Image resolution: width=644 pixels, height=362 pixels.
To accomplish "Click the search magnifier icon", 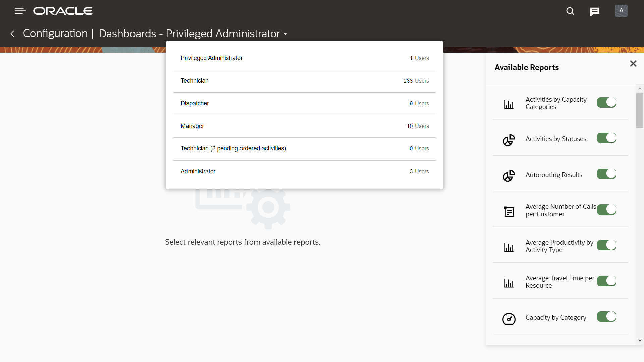I will tap(570, 11).
